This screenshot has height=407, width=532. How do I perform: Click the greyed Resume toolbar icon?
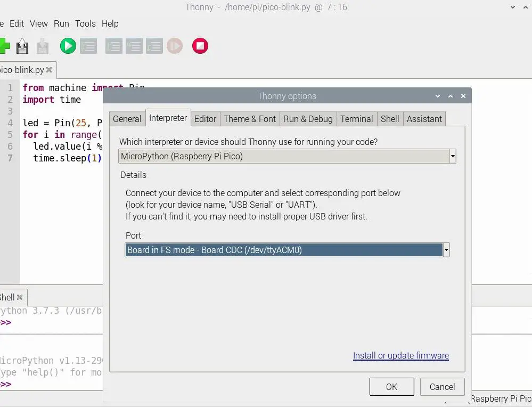tap(175, 46)
